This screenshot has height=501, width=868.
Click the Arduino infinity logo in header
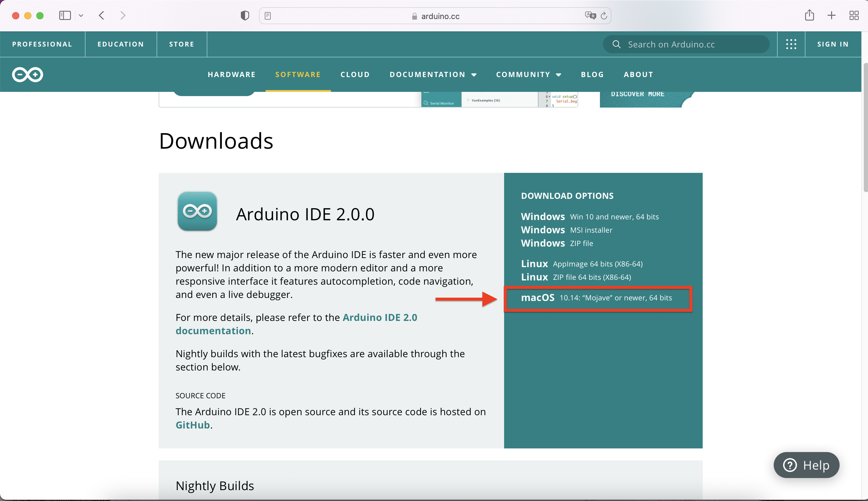(28, 74)
